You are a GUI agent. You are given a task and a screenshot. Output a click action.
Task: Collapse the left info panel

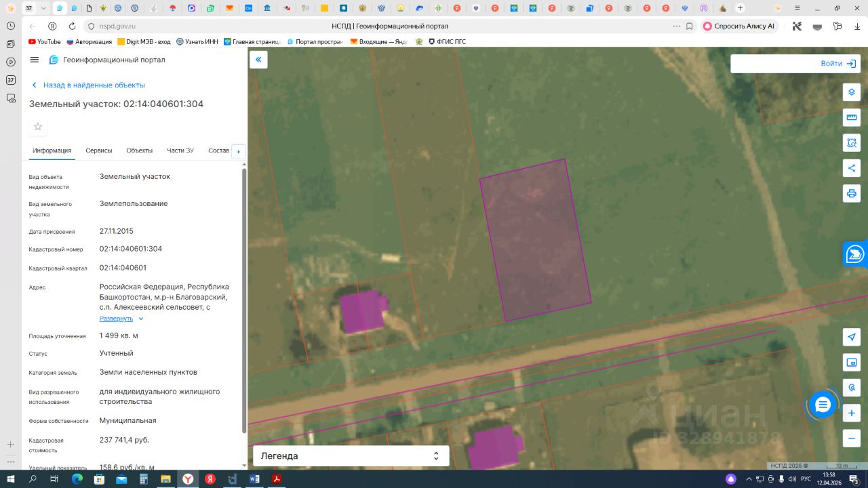258,60
